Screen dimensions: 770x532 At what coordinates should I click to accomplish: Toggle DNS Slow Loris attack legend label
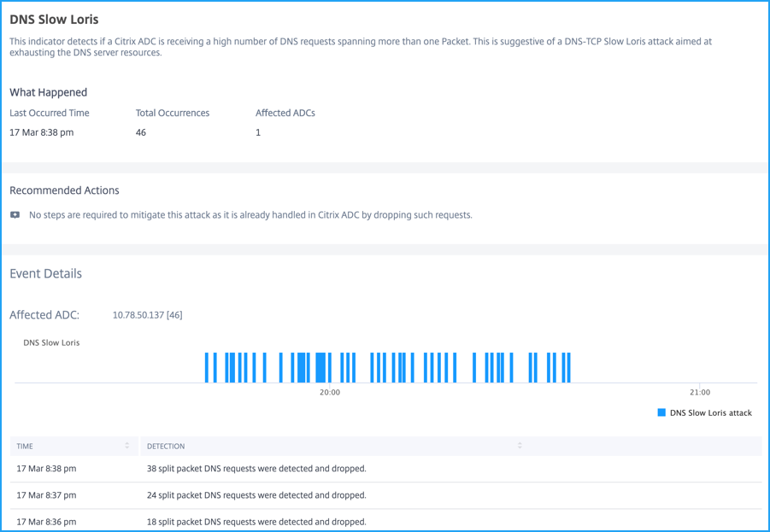point(710,413)
